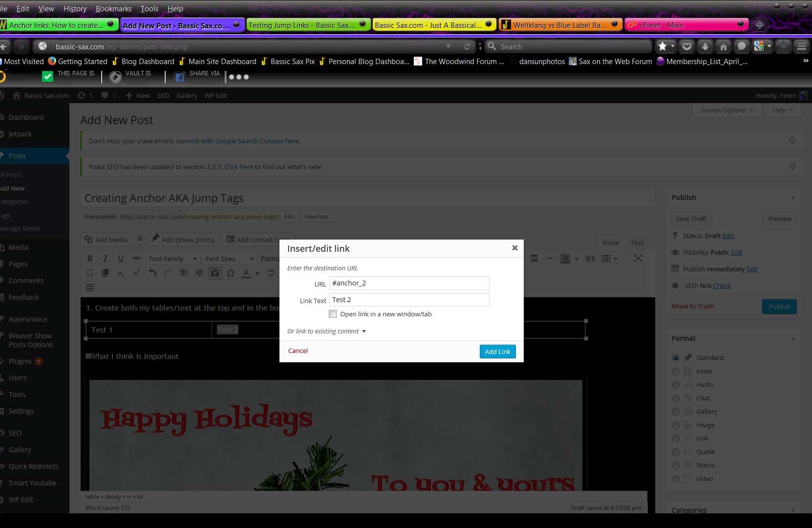Close the Insert/edit link dialog

click(514, 248)
